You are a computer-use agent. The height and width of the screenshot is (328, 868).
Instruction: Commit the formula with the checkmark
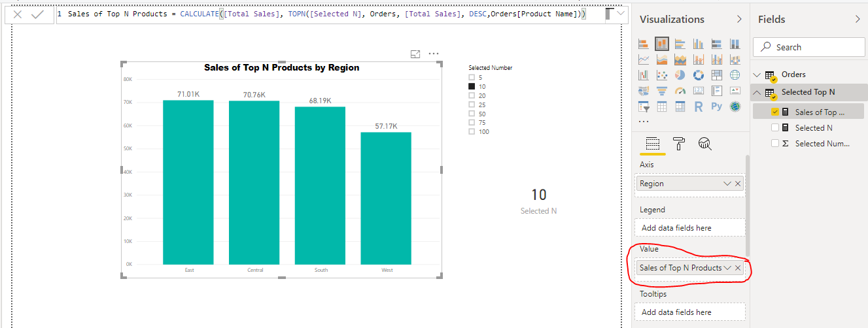pyautogui.click(x=38, y=14)
